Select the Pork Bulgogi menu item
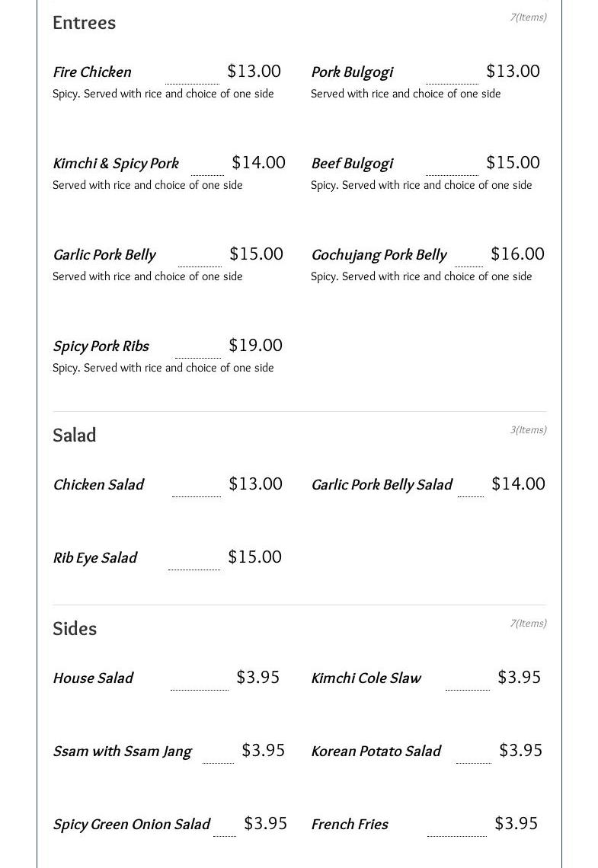The image size is (598, 868). tap(352, 72)
